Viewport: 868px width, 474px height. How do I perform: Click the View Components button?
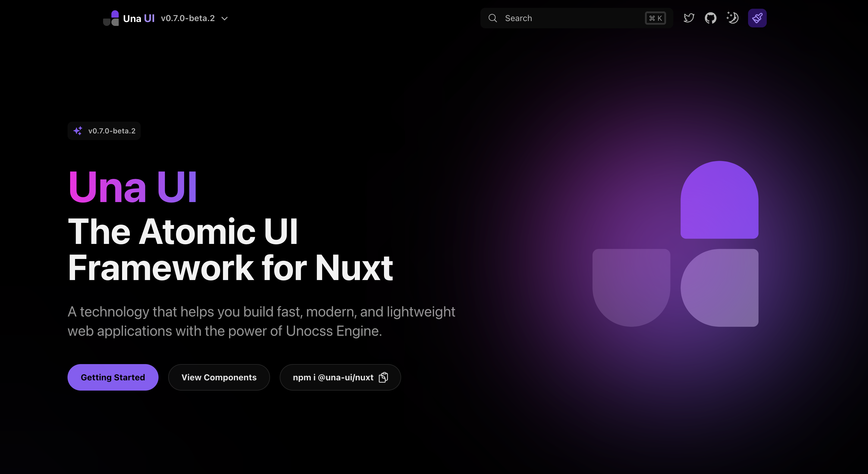(219, 377)
